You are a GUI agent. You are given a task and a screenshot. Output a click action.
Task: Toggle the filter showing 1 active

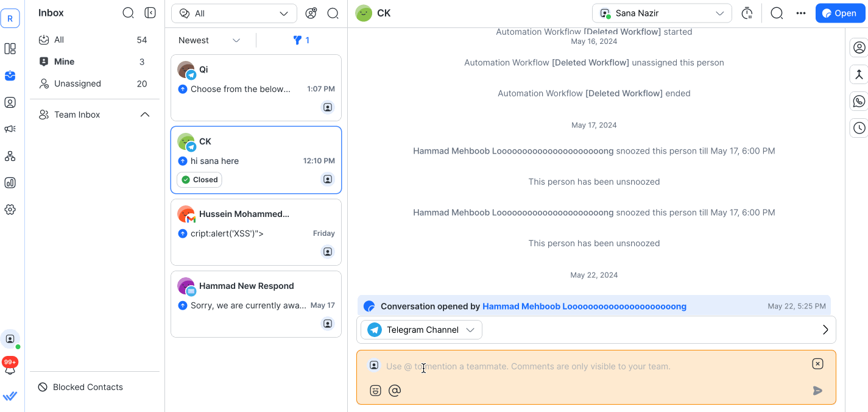pyautogui.click(x=302, y=40)
